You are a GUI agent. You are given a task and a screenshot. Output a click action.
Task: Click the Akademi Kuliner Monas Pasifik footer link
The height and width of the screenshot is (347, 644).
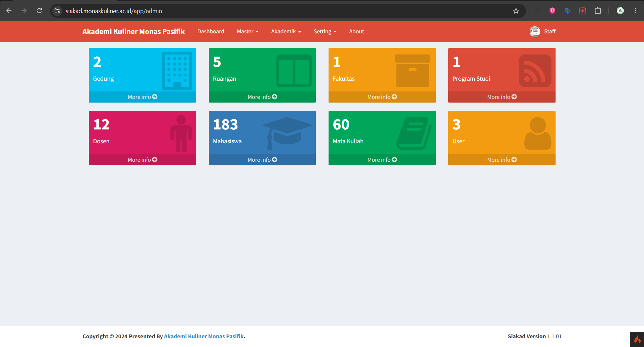204,336
